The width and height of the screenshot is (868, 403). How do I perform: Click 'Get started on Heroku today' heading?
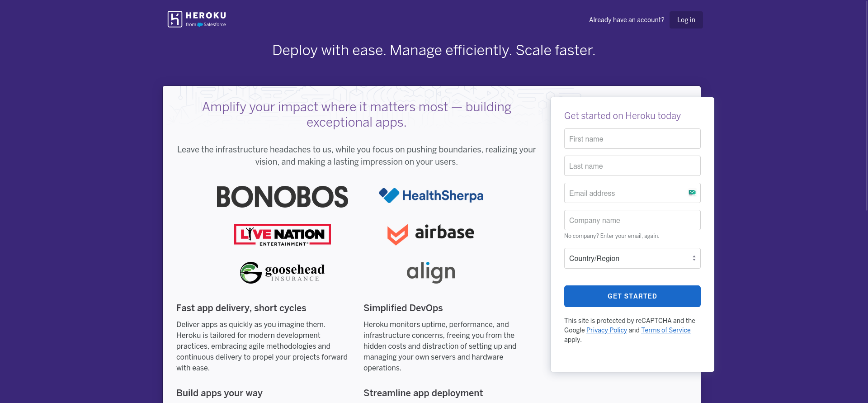(x=622, y=116)
